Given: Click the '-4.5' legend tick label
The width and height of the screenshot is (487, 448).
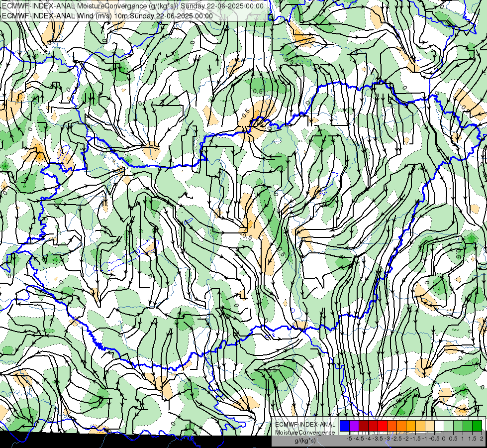Looking at the screenshot, I should 359,439.
